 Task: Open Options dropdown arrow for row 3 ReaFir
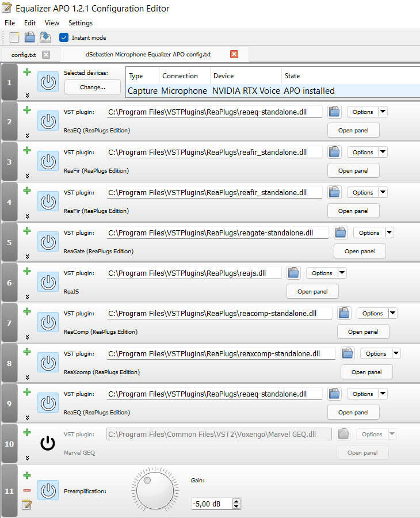click(383, 152)
